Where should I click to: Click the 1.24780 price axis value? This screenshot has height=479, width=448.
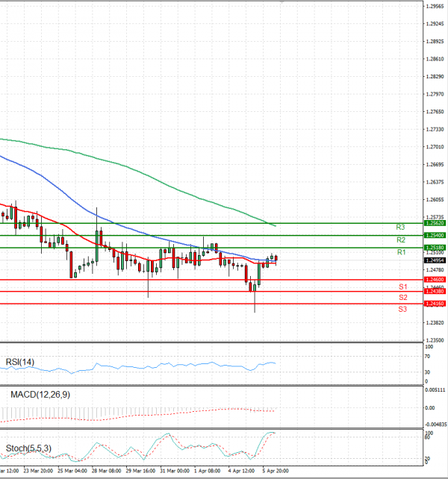[435, 270]
